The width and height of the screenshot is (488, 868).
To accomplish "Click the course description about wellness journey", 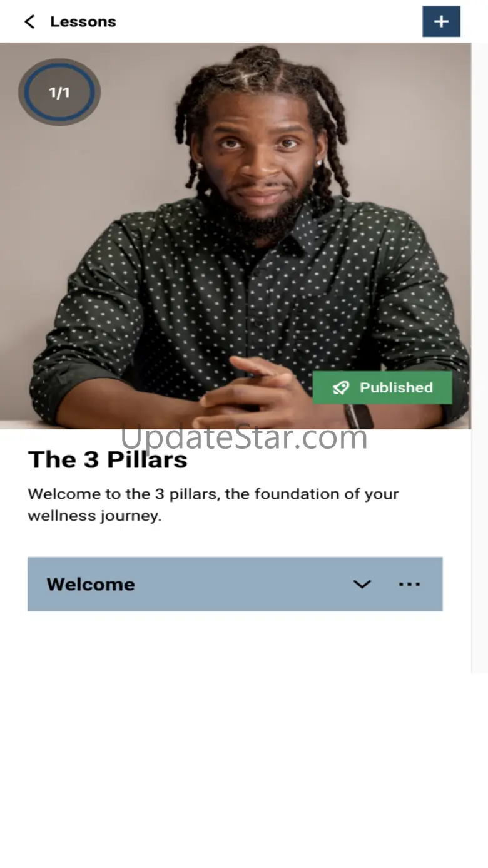I will pos(213,504).
